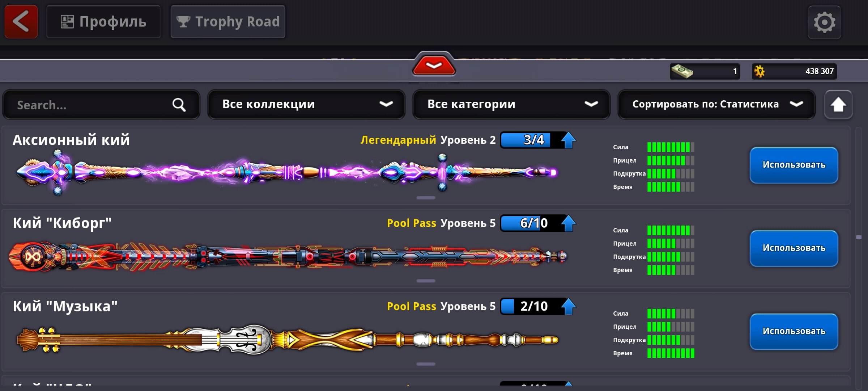Select the Кий "Музыка" cue image

(288, 340)
